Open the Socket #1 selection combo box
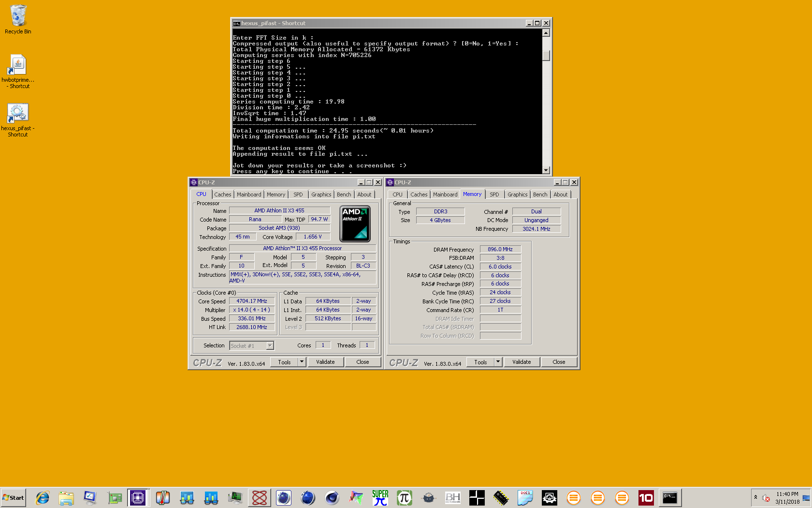This screenshot has height=508, width=812. (252, 345)
